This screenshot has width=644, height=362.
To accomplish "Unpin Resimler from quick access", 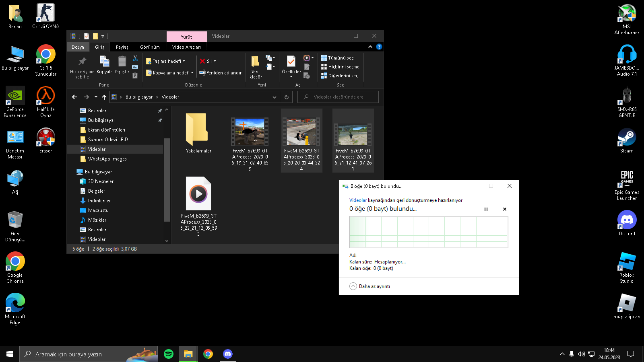I will tap(160, 111).
